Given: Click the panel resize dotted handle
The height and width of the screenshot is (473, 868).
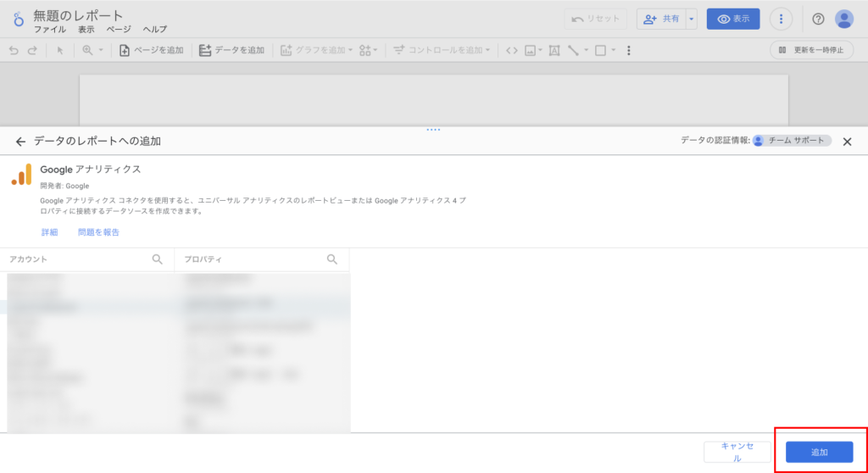Looking at the screenshot, I should (x=433, y=130).
